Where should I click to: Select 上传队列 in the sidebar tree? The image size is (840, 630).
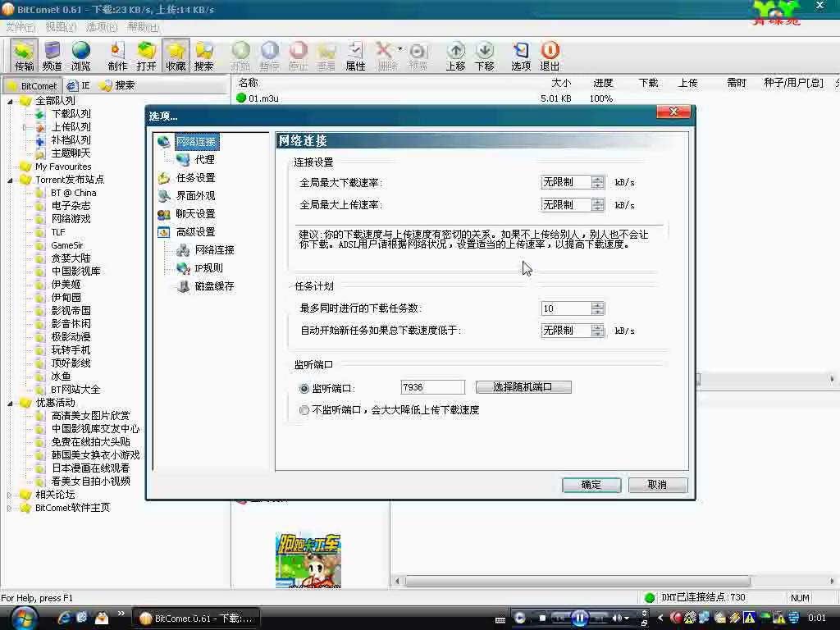(x=71, y=127)
